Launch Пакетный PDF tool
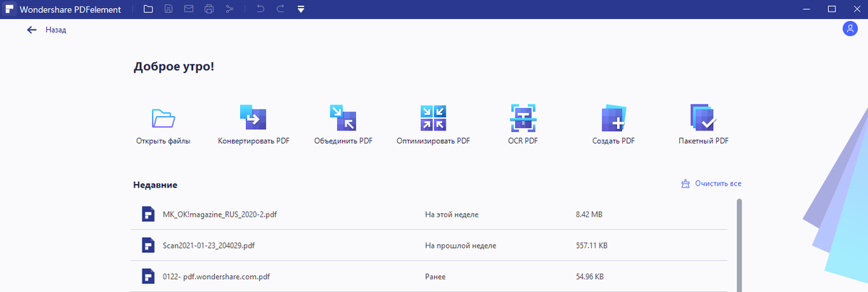 tap(703, 118)
